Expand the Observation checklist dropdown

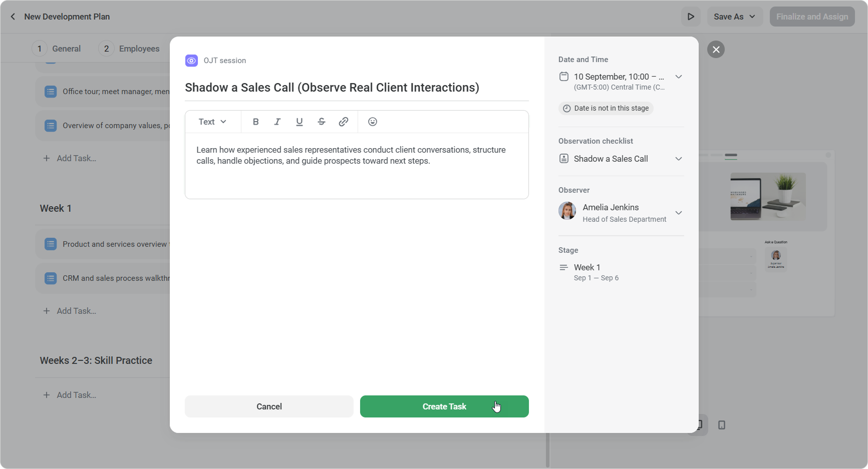coord(678,159)
